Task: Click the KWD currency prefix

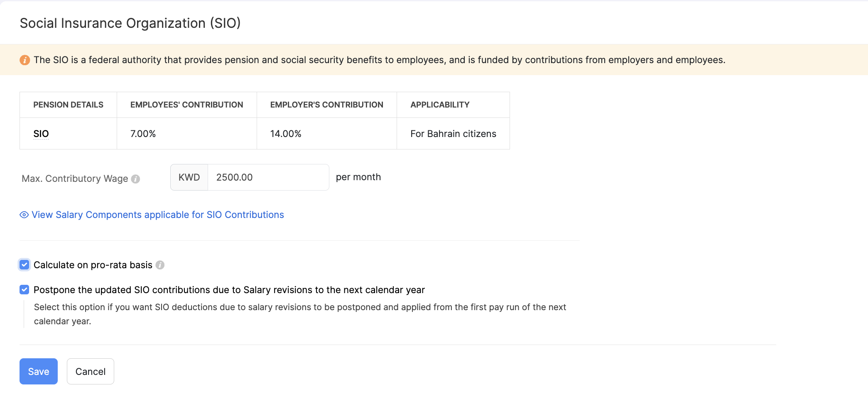Action: 189,177
